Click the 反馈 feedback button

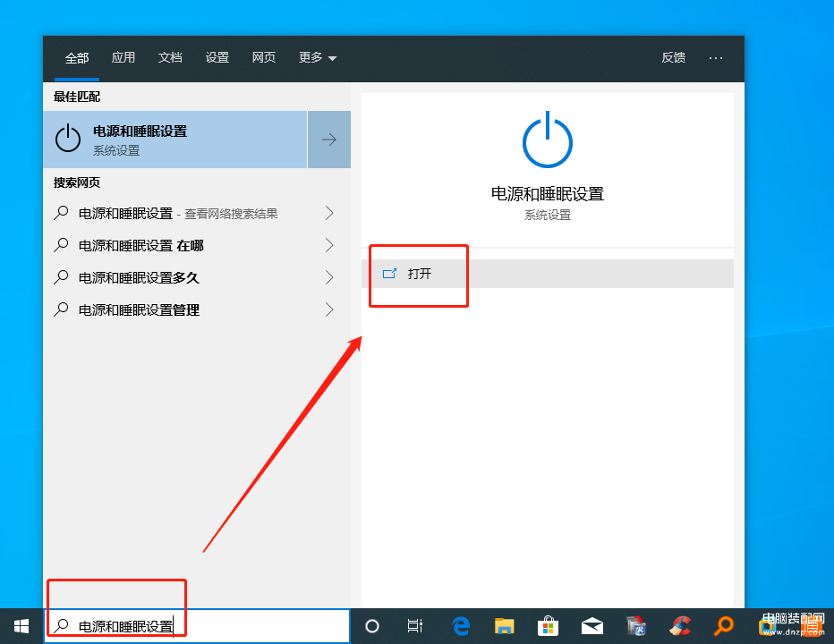(673, 57)
